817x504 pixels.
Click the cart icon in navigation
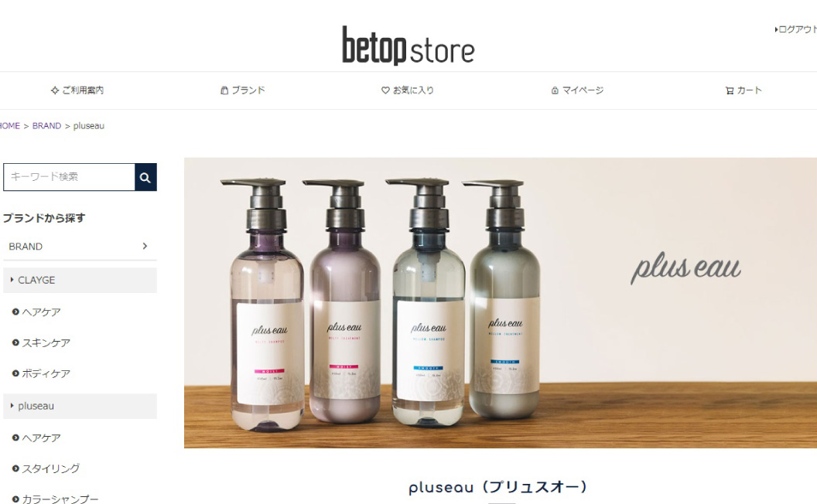pos(730,90)
